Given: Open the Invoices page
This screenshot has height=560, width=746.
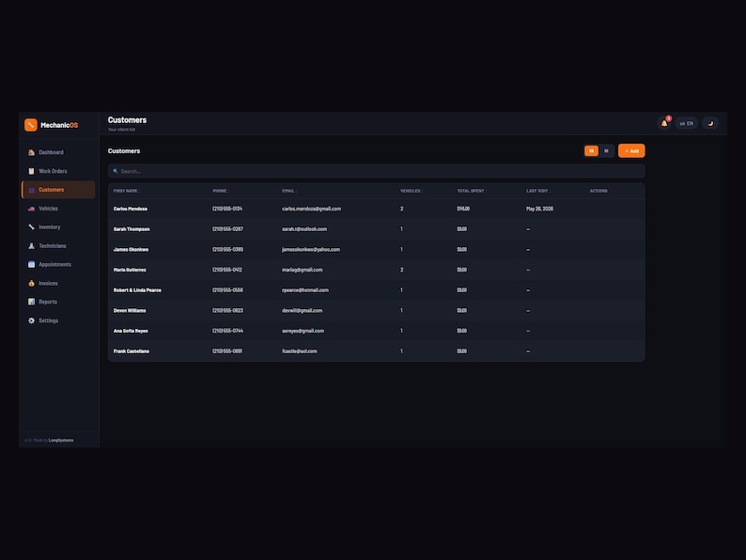Looking at the screenshot, I should [x=58, y=283].
